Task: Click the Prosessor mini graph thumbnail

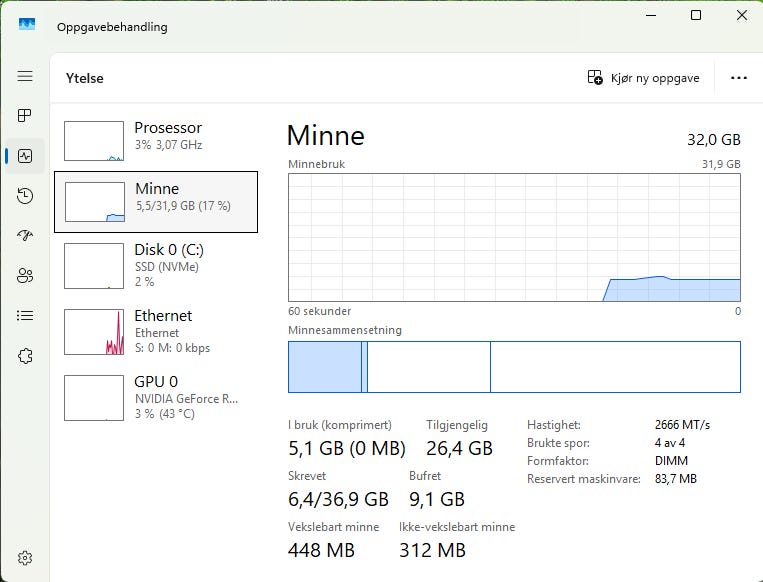Action: coord(94,141)
